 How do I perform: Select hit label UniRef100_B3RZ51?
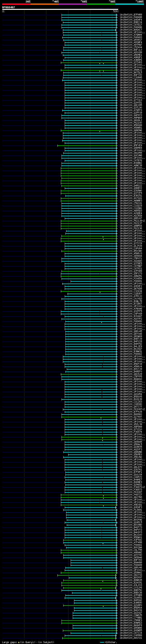[x=131, y=196]
